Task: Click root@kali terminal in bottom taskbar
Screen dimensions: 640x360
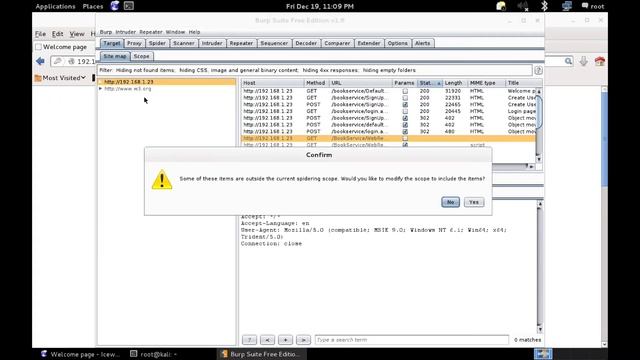Action: (x=154, y=354)
